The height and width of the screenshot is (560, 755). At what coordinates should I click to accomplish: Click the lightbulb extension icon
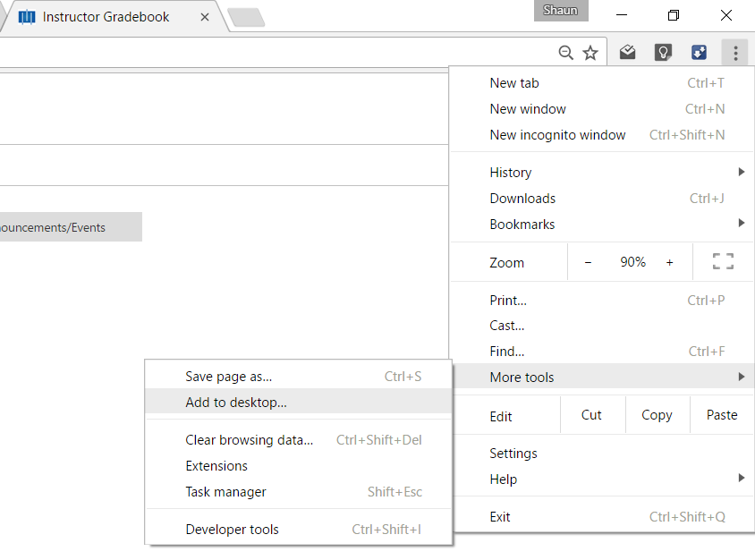(663, 52)
